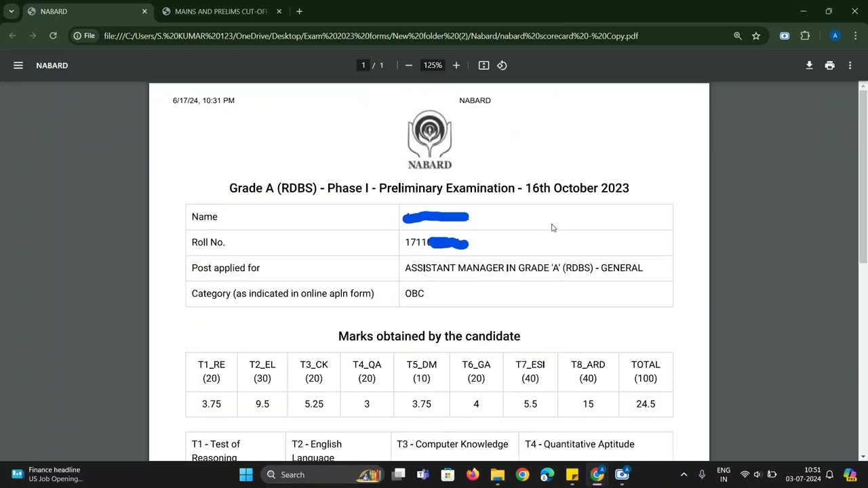This screenshot has height=488, width=868.
Task: Expand the tab search dropdown
Action: pos(12,12)
